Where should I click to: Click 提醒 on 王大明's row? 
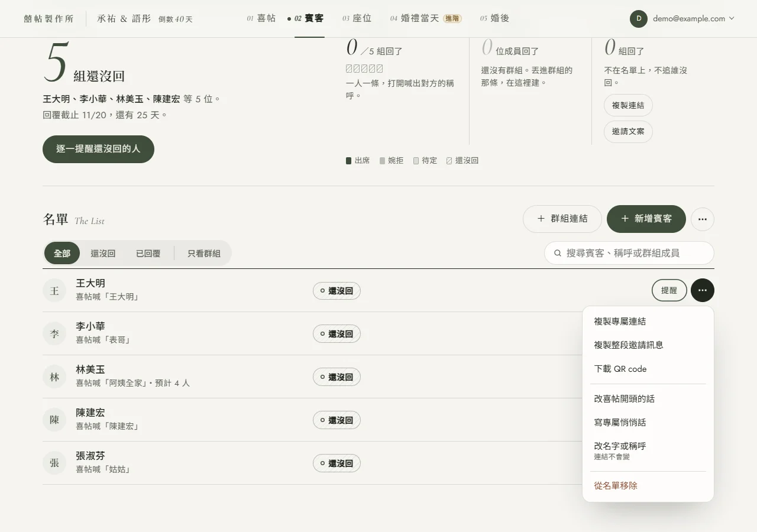[669, 290]
